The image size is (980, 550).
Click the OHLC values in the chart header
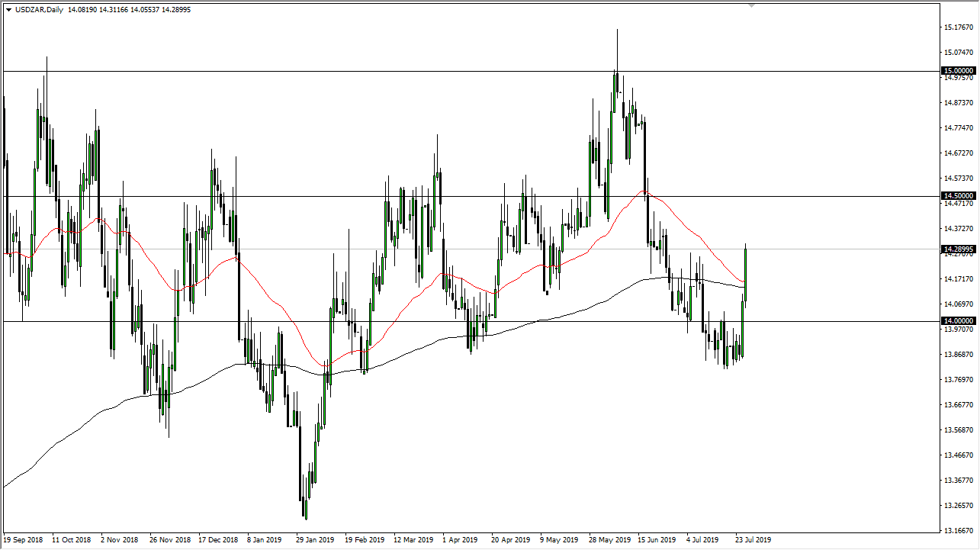tap(130, 10)
